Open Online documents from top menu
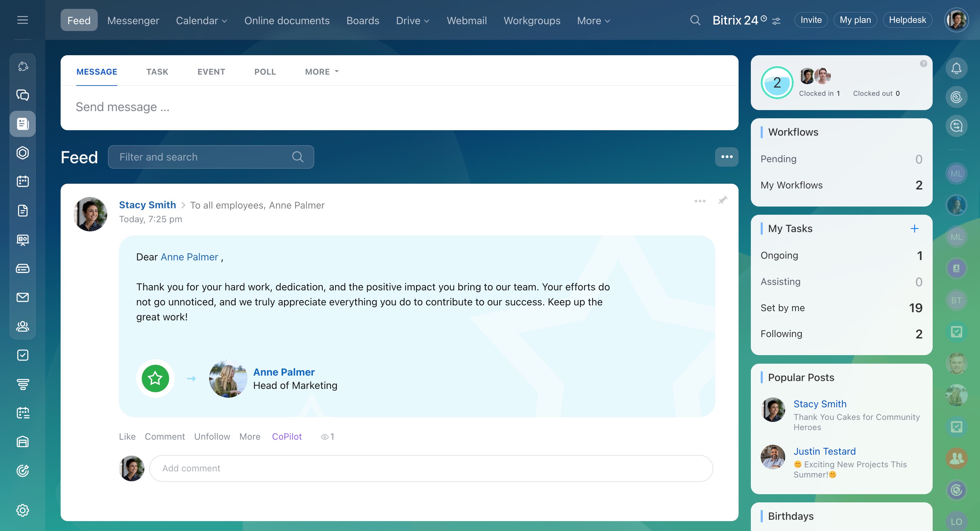The height and width of the screenshot is (531, 980). coord(287,20)
